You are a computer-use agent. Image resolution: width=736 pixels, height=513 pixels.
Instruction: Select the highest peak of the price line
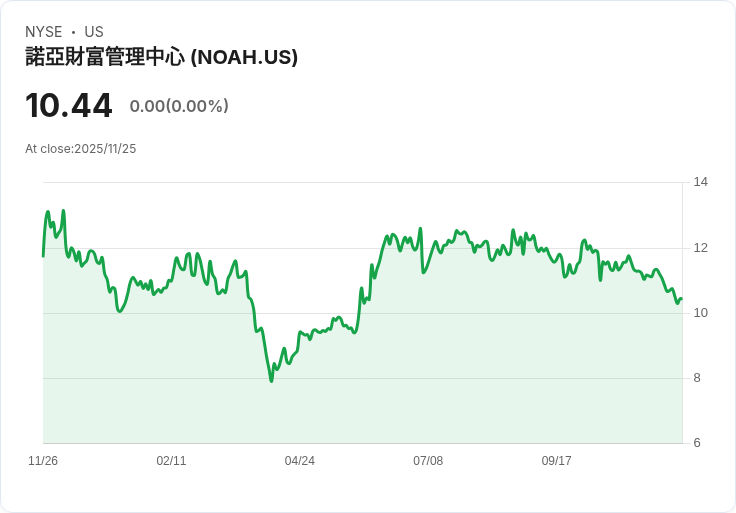[x=64, y=211]
